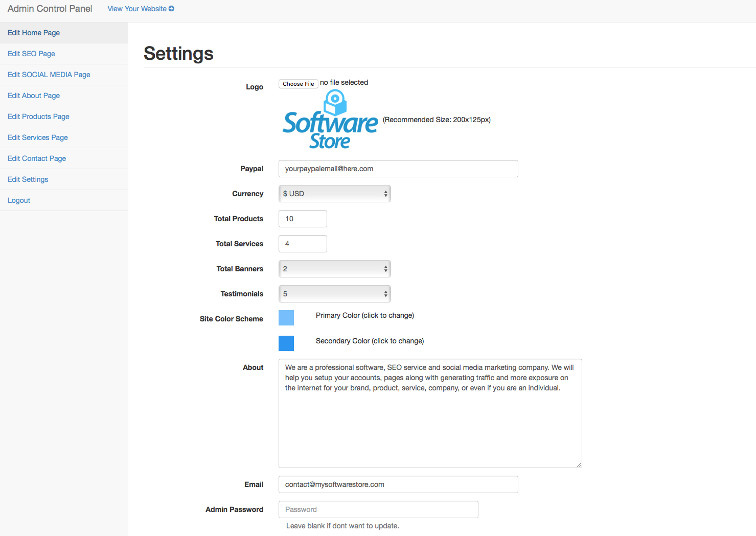The height and width of the screenshot is (536, 756).
Task: Click the Total Products number field
Action: tap(303, 219)
